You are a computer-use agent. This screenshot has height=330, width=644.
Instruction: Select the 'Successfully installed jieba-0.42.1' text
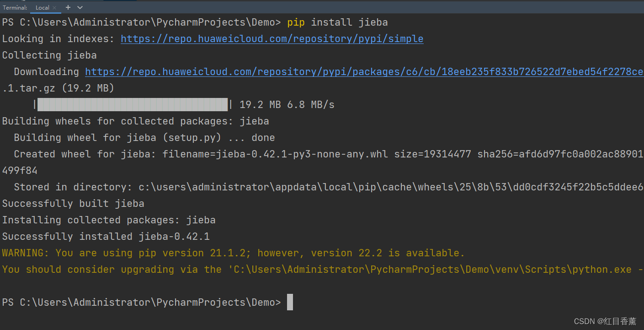[105, 236]
